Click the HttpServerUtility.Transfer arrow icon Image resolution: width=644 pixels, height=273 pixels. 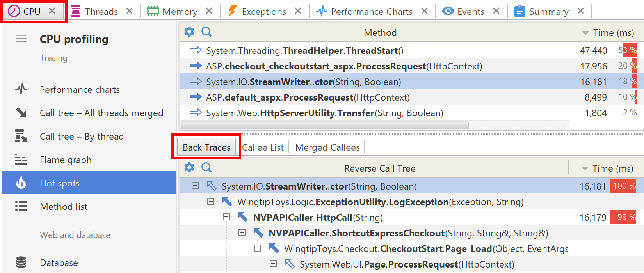click(x=196, y=112)
